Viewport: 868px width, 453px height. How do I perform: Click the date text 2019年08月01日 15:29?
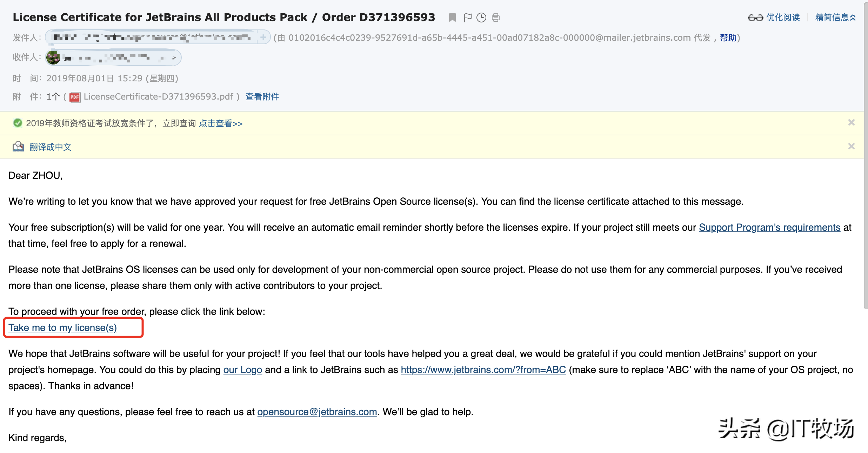(x=94, y=79)
